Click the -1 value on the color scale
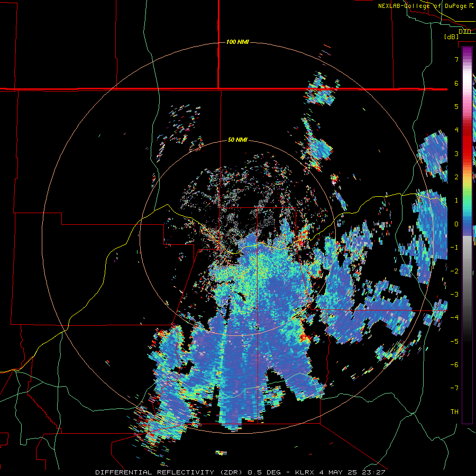476x476 pixels. coord(454,248)
